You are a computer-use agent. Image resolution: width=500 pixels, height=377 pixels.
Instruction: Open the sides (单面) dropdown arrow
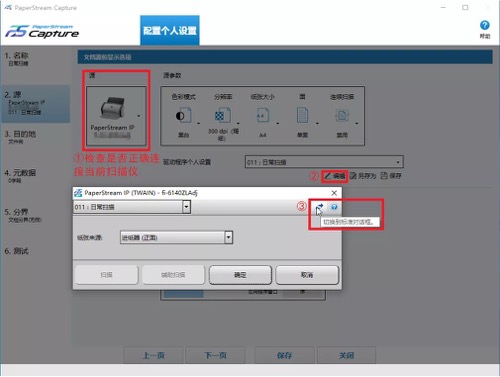[317, 123]
